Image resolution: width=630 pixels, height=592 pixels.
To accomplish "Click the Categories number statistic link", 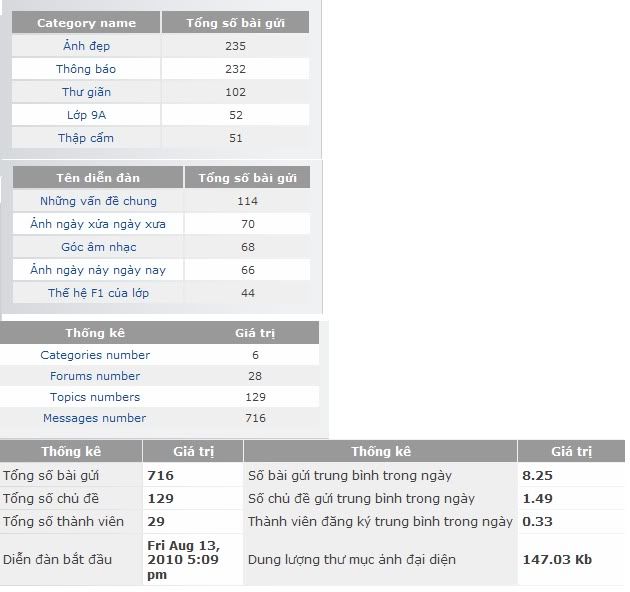I will point(95,355).
